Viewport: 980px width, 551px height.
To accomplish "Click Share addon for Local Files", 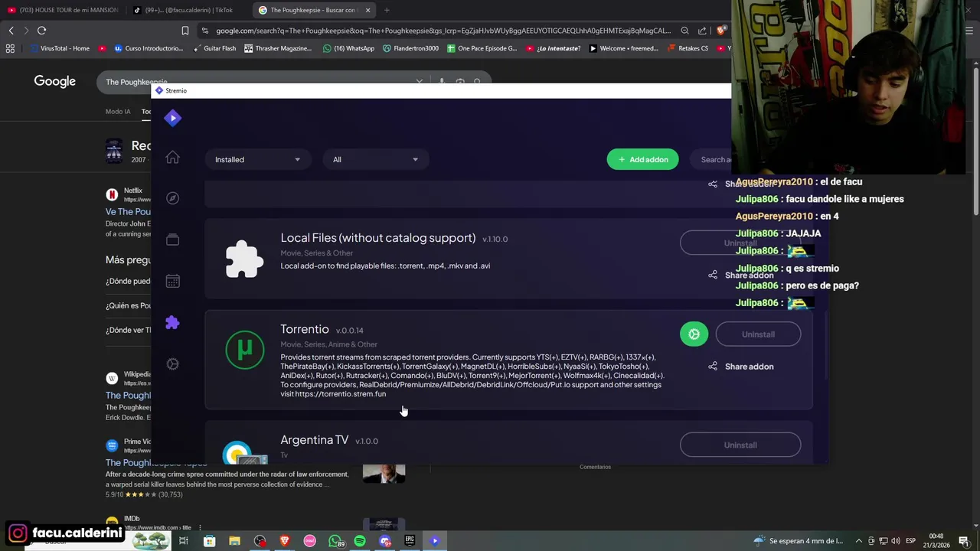I will click(x=740, y=275).
